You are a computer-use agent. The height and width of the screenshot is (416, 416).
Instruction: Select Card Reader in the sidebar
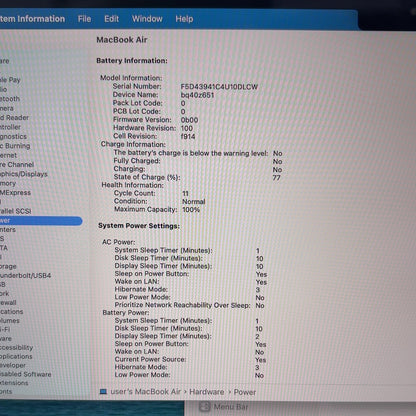pos(14,118)
